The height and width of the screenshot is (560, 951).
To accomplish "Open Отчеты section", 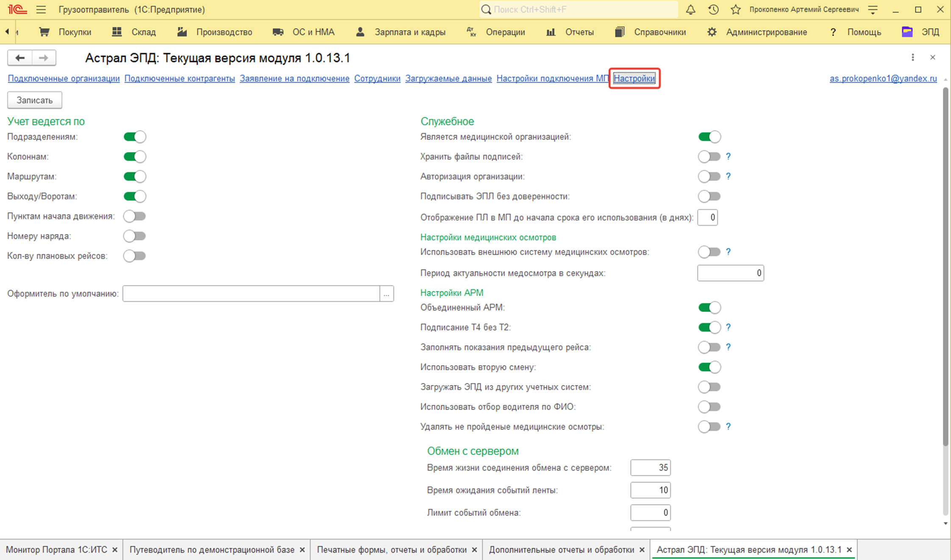I will click(x=570, y=32).
